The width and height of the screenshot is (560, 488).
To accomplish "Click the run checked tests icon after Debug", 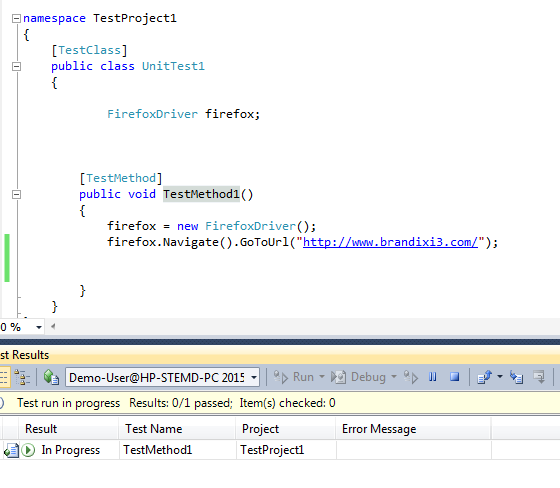I will [411, 377].
